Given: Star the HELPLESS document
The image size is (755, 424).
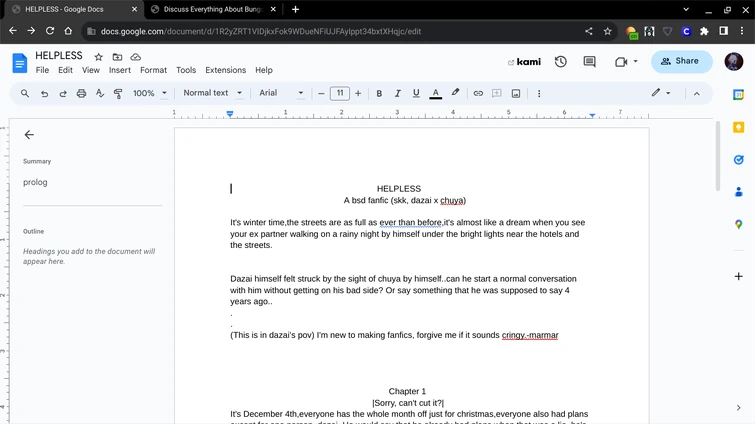Looking at the screenshot, I should [x=98, y=57].
